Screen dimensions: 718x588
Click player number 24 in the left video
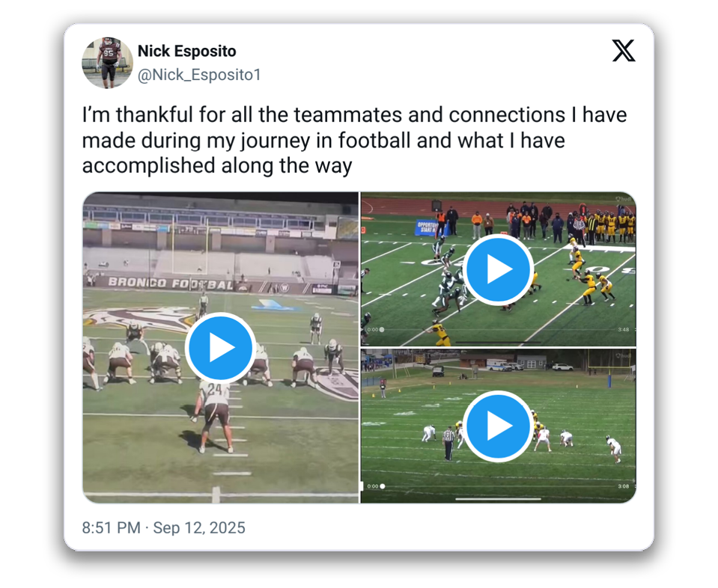pos(214,414)
